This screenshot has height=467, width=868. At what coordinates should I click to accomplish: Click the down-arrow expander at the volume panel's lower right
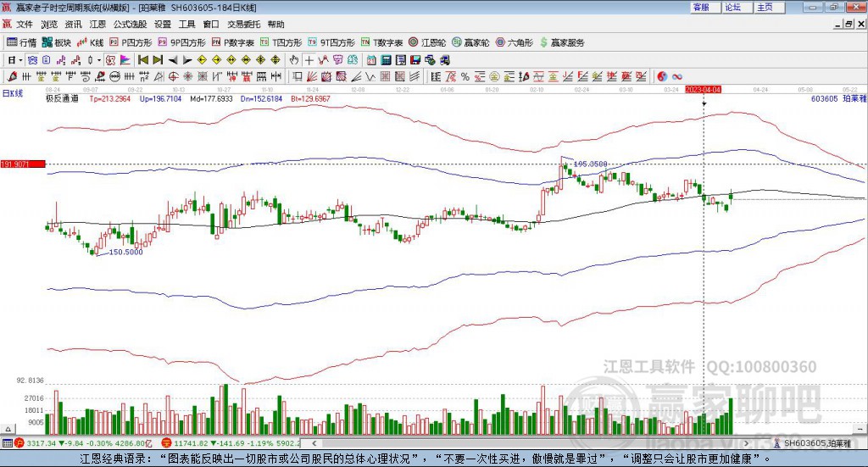coord(860,429)
